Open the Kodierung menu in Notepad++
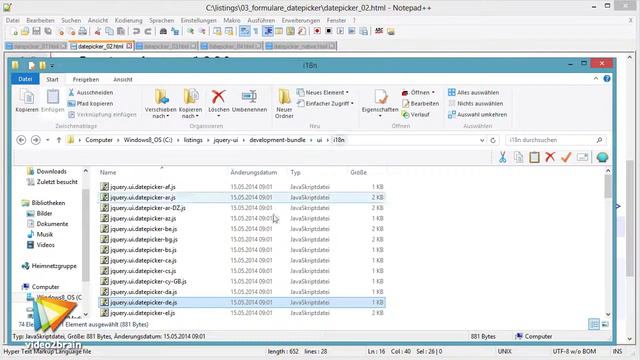 128,20
